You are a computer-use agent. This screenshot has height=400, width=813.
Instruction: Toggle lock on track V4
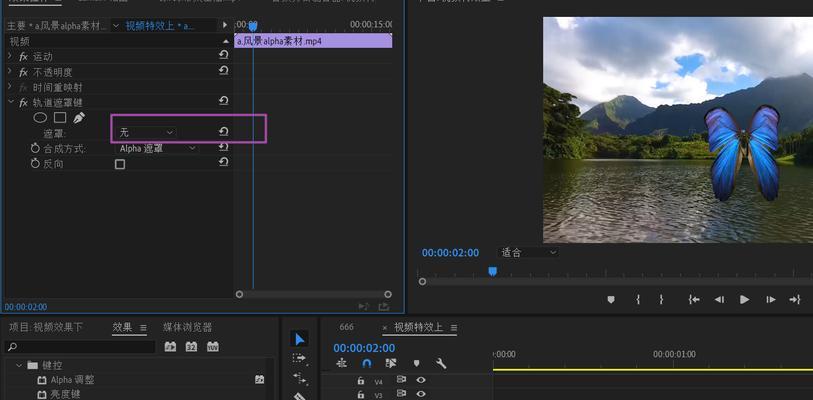tap(361, 380)
